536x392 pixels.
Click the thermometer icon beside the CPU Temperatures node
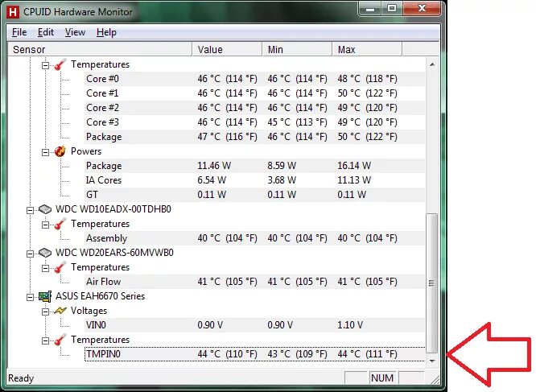[x=60, y=64]
